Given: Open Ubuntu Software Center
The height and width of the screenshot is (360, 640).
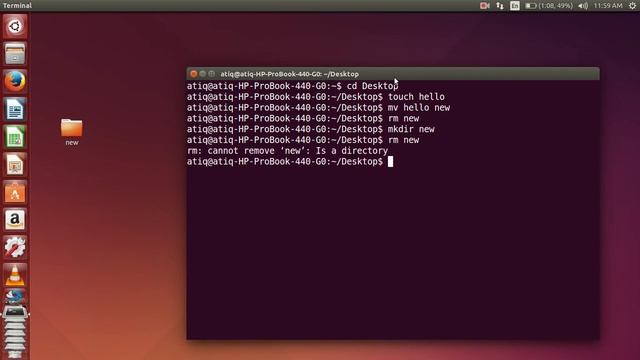Looking at the screenshot, I should point(15,192).
